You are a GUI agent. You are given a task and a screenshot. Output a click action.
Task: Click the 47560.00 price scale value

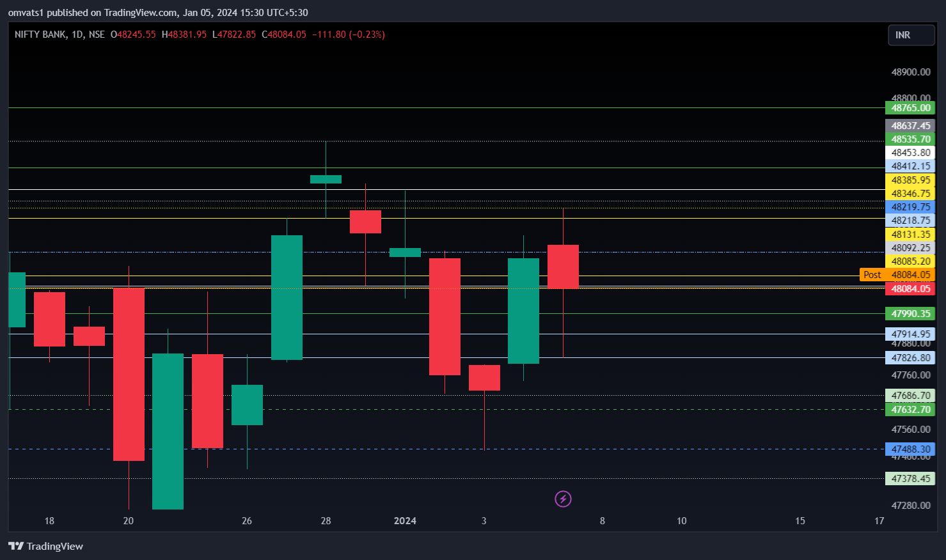911,430
